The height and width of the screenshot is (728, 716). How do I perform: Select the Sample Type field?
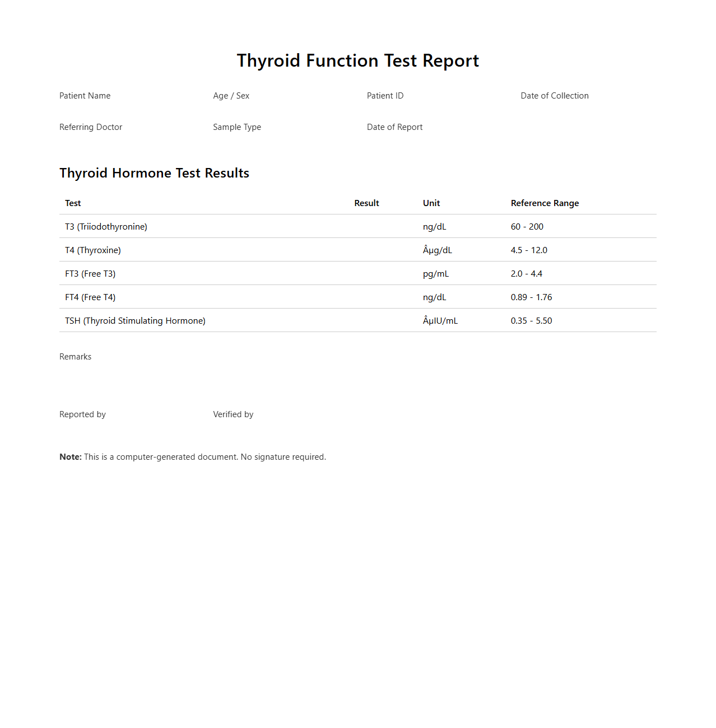[236, 127]
